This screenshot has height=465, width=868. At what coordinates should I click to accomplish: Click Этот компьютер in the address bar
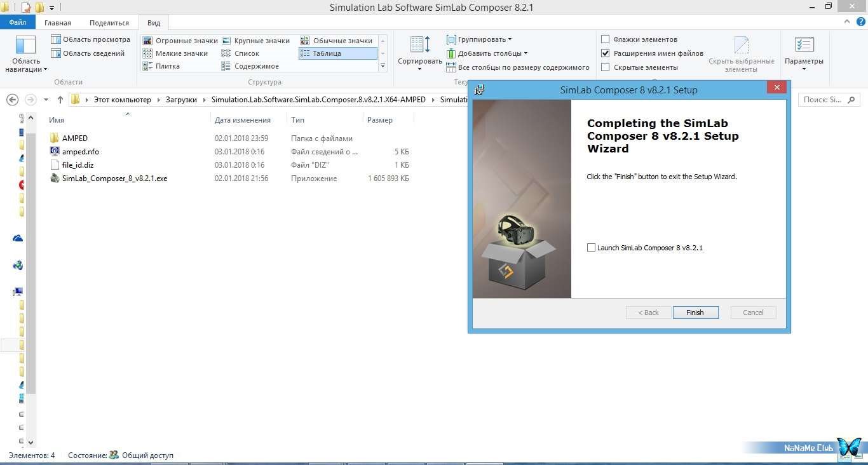(122, 100)
